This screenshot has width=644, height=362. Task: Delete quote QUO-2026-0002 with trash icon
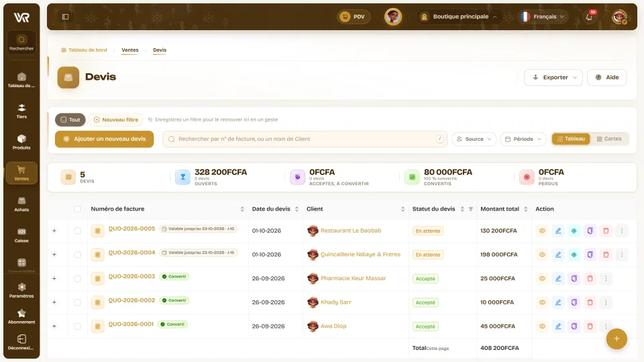[590, 302]
